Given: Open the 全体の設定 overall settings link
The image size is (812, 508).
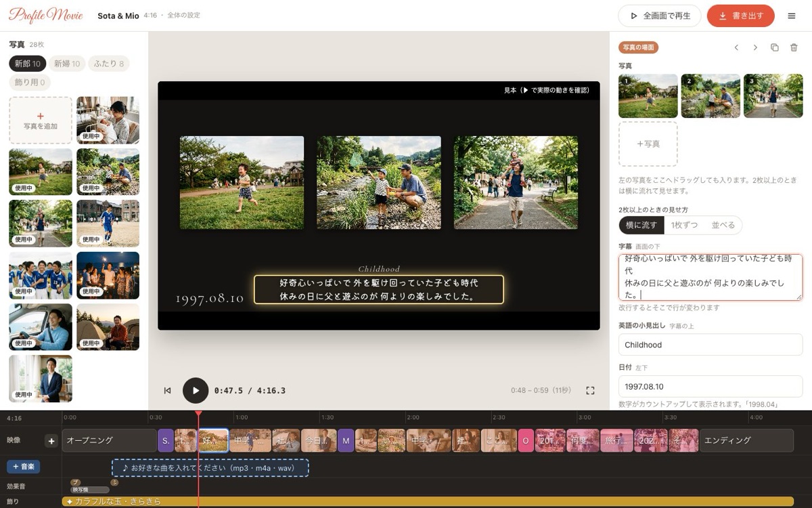Looking at the screenshot, I should coord(183,16).
